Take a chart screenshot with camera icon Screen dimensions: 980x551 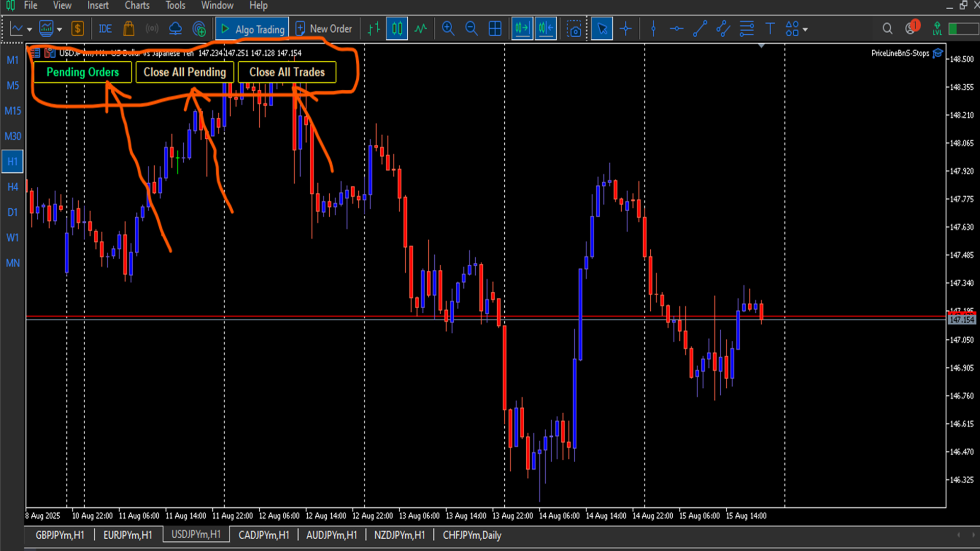574,29
